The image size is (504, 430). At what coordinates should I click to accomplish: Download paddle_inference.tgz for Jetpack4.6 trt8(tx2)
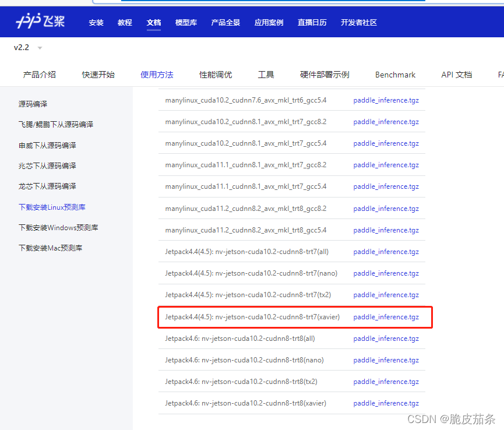tap(386, 382)
